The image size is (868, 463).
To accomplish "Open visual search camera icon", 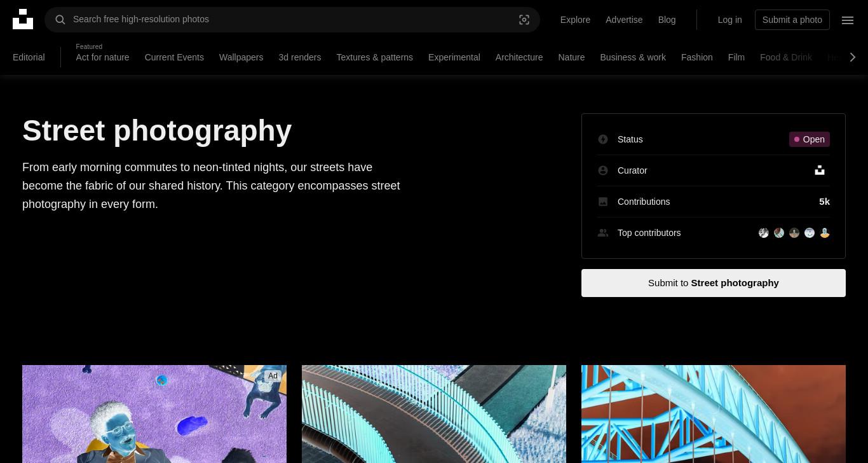I will (524, 20).
